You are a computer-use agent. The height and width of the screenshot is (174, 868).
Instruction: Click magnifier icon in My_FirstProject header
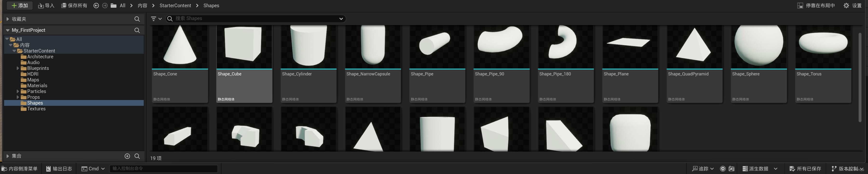[137, 30]
